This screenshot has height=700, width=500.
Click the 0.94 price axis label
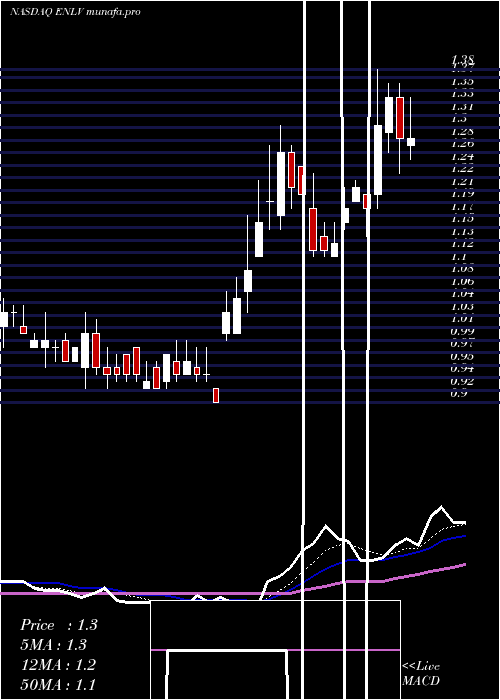click(x=462, y=369)
